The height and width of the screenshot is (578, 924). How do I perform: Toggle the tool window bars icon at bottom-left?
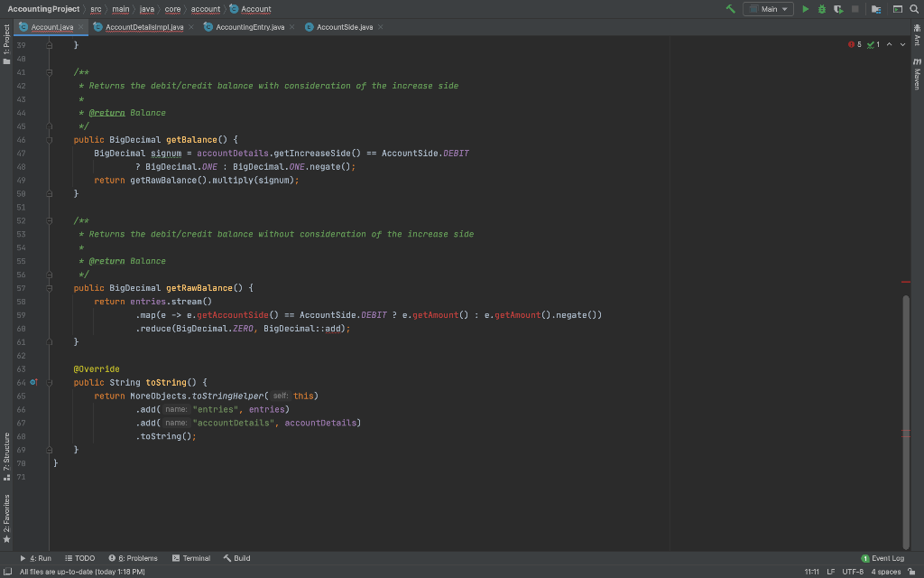pyautogui.click(x=7, y=571)
